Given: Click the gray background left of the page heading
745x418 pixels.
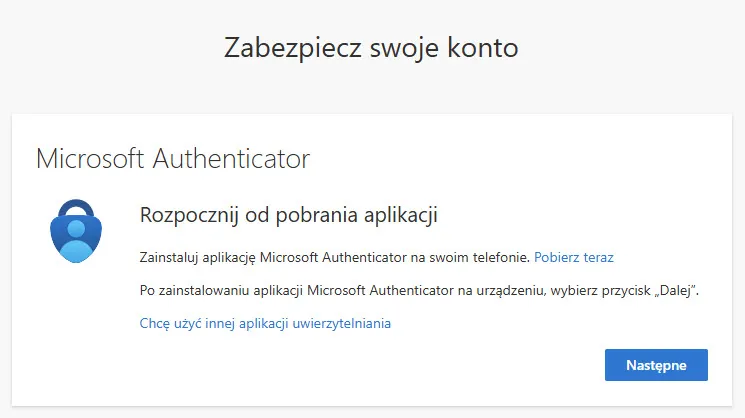Looking at the screenshot, I should 100,48.
